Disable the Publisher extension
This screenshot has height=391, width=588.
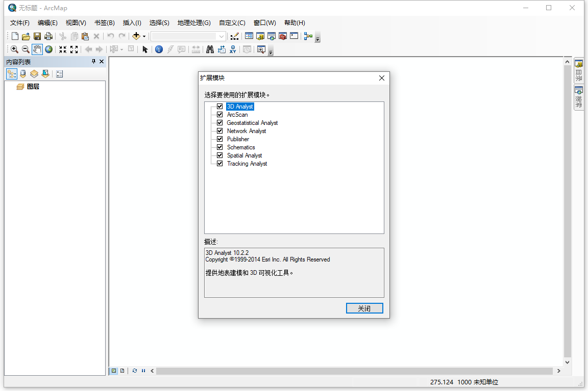[x=220, y=139]
